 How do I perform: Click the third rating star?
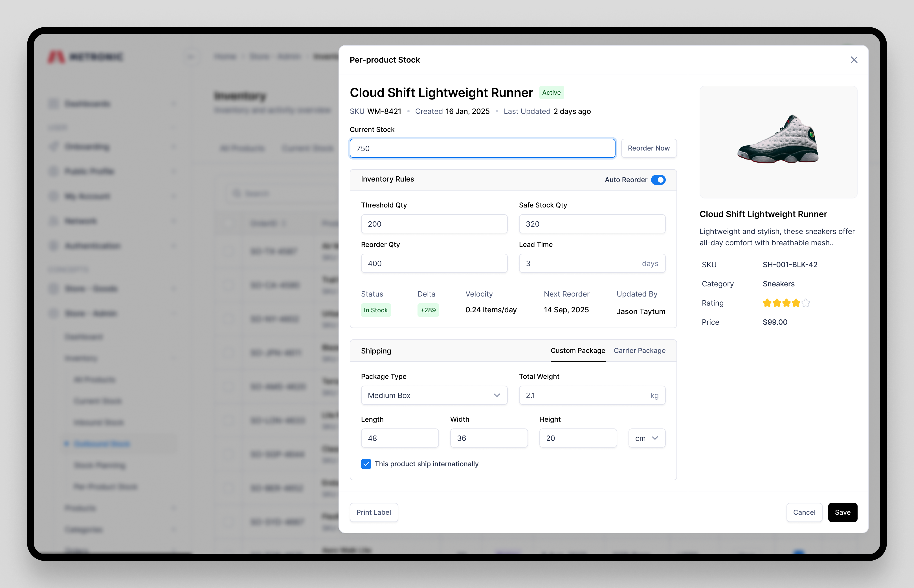[x=786, y=303]
